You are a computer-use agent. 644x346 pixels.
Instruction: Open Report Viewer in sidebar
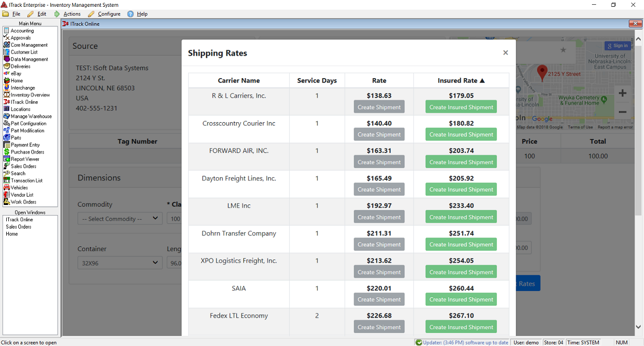click(x=7, y=159)
